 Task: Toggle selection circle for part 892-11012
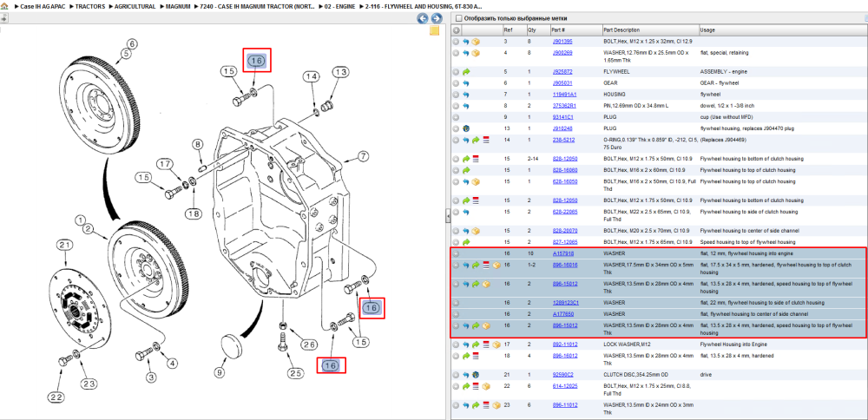click(457, 345)
